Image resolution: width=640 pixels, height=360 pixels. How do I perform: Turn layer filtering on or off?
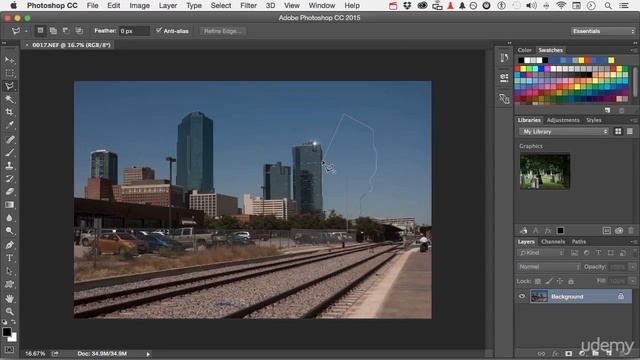(634, 253)
